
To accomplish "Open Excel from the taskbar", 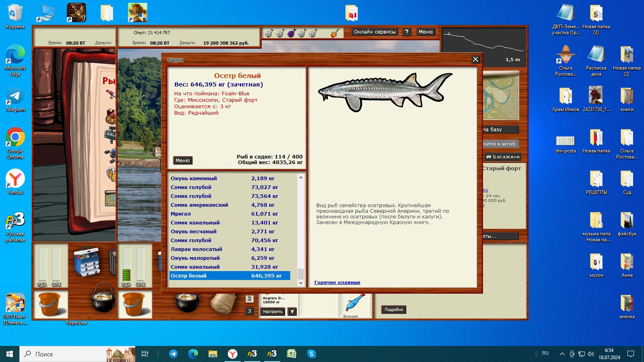I will [x=291, y=354].
